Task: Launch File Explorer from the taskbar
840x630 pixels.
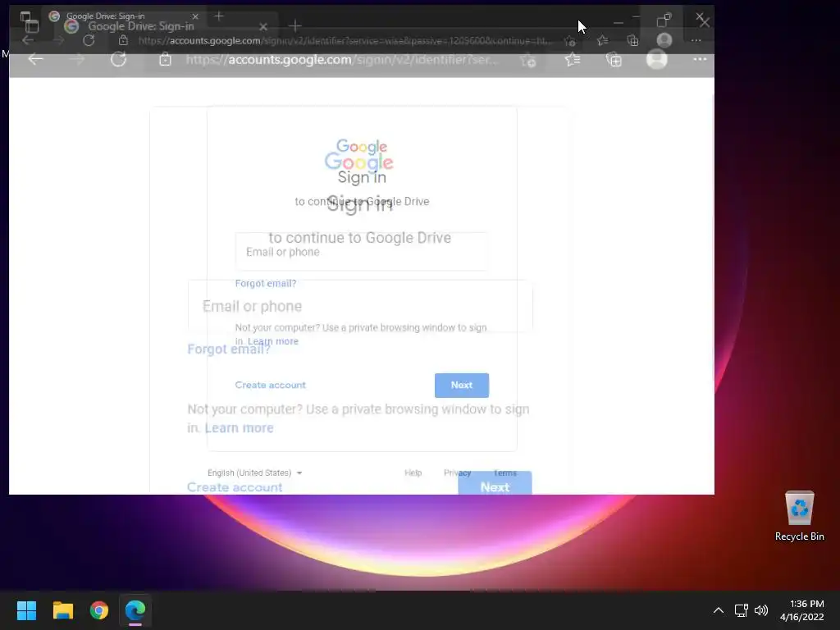Action: coord(62,610)
